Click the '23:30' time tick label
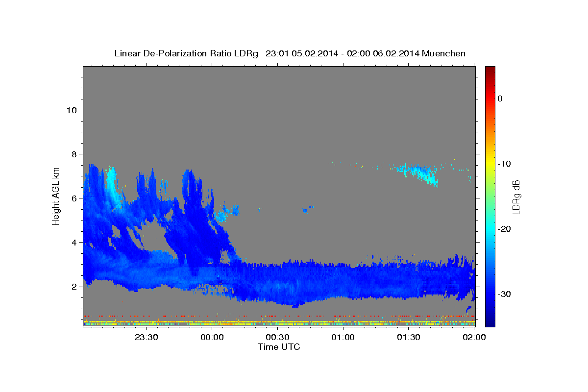The image size is (588, 392). pos(147,337)
